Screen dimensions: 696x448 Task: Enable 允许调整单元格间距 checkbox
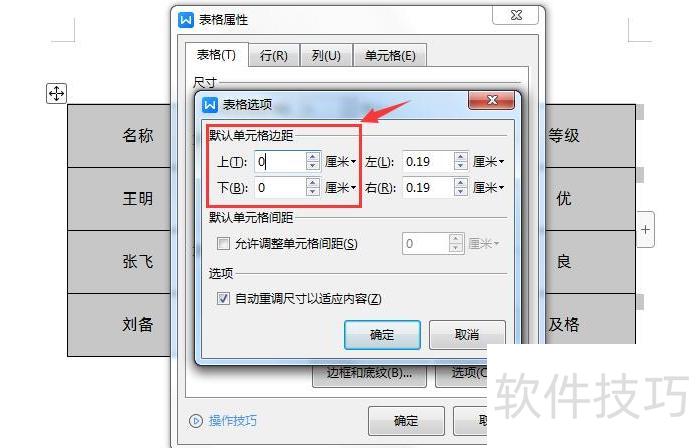223,243
